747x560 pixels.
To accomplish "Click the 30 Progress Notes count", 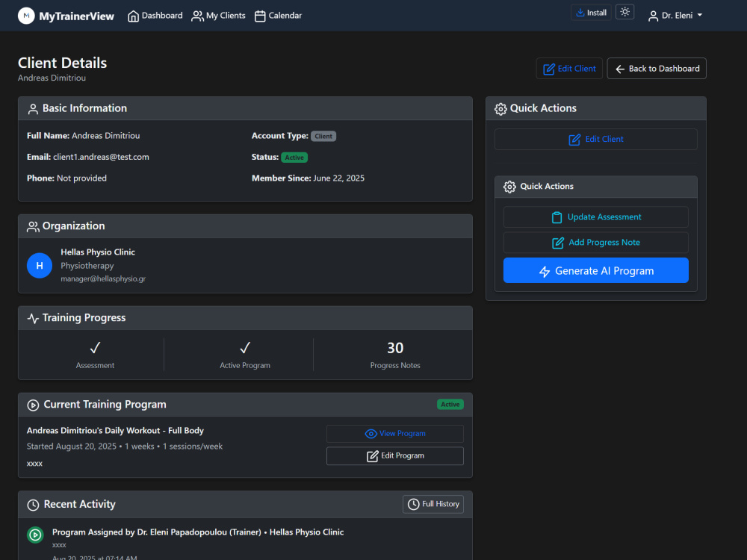I will click(x=395, y=348).
